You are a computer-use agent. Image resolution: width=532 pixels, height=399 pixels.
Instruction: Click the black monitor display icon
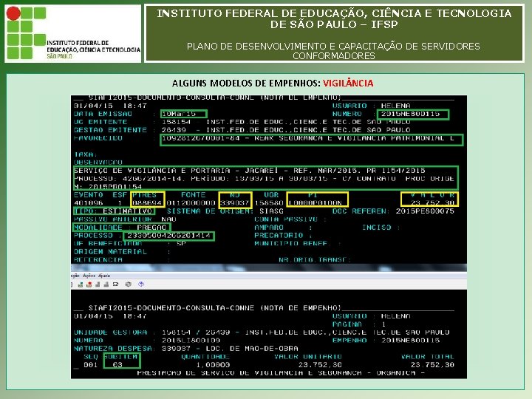(115, 284)
